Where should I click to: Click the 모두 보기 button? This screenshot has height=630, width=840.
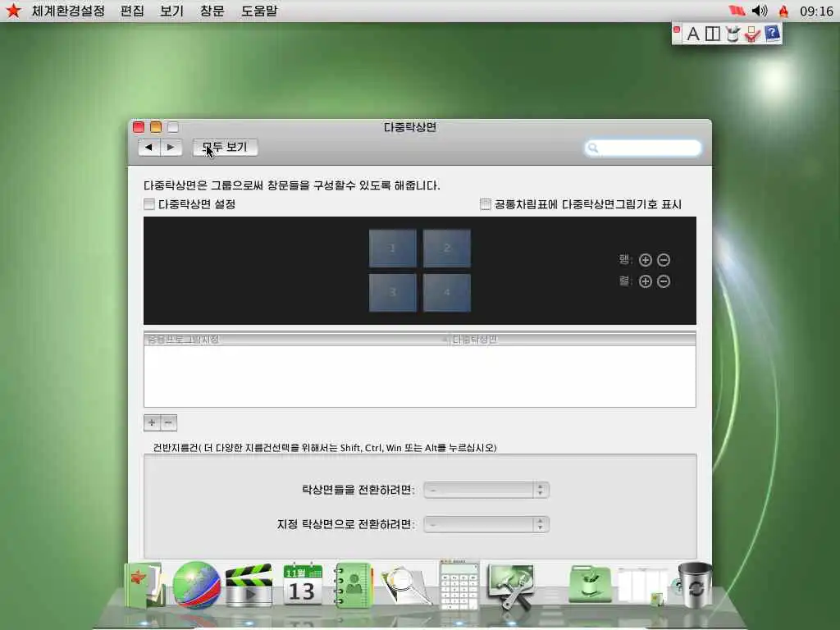pos(225,148)
